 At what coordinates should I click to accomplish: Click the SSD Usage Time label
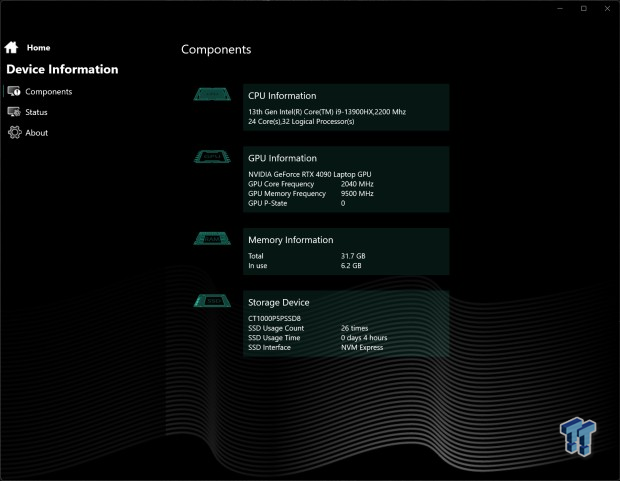(x=274, y=338)
